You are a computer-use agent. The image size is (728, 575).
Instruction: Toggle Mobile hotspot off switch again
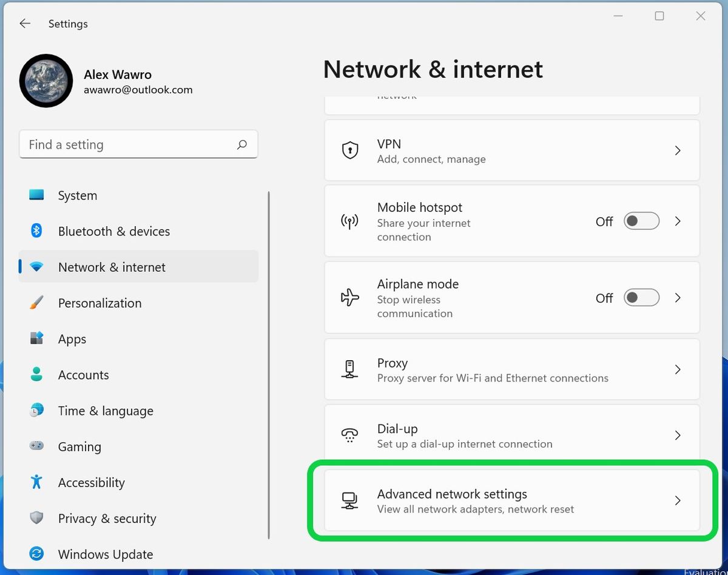point(641,221)
